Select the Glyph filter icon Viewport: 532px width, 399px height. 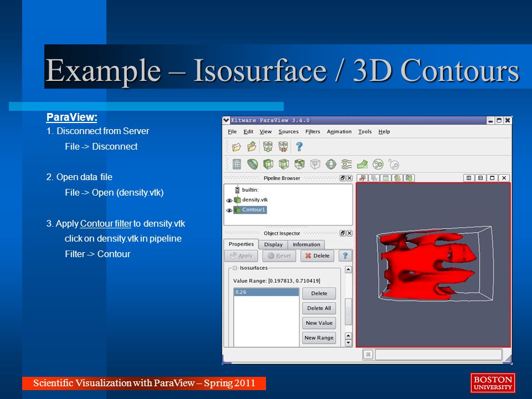click(x=331, y=165)
